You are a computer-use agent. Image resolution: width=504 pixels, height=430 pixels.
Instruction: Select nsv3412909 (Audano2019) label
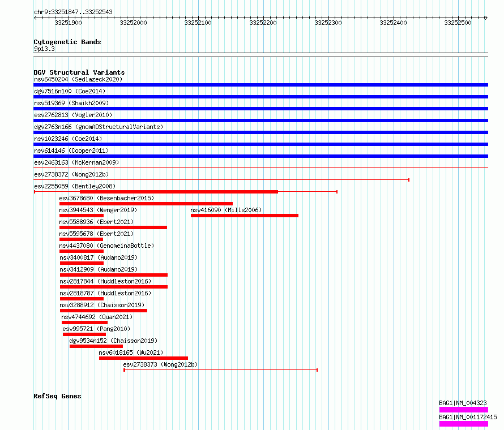99,269
